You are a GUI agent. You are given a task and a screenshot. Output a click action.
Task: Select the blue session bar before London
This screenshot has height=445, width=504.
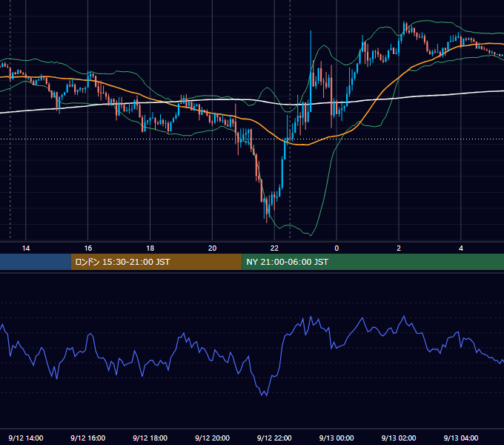click(36, 262)
